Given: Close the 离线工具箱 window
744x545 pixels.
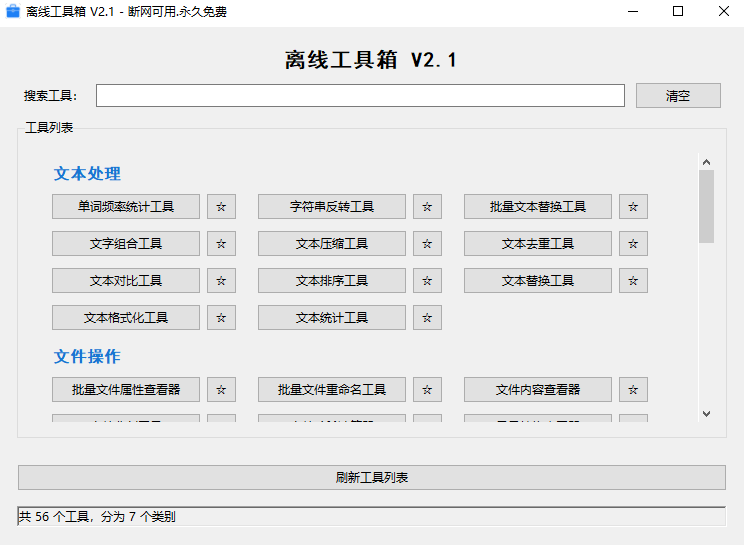Looking at the screenshot, I should (x=724, y=11).
